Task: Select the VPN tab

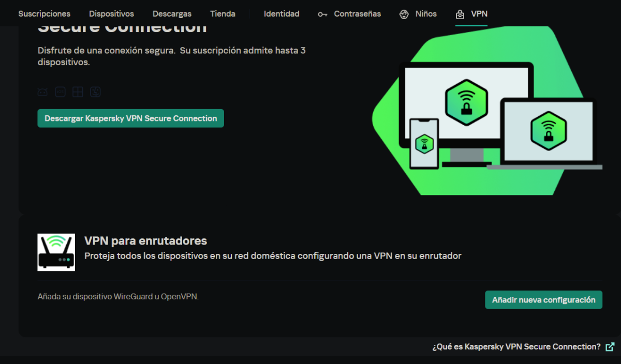Action: pos(471,14)
